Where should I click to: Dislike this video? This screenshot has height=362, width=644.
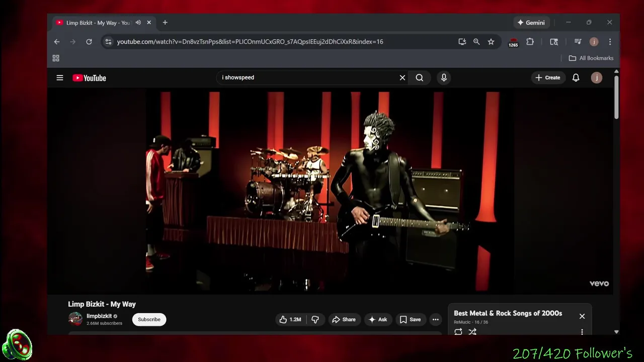(315, 319)
